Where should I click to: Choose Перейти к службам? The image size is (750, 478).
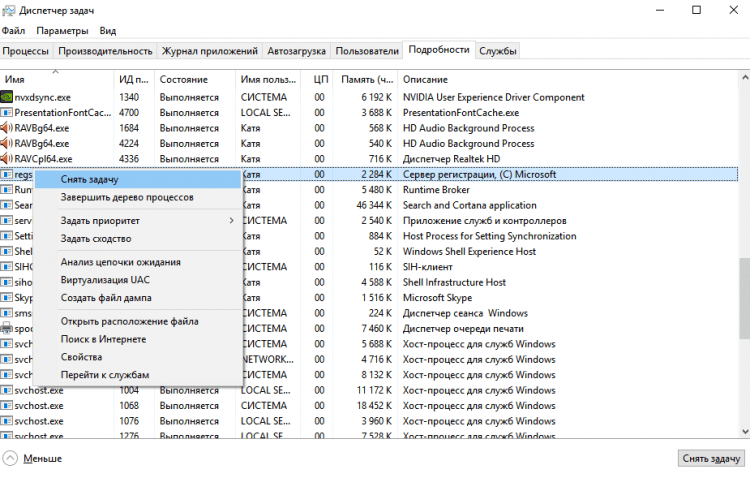(x=138, y=374)
